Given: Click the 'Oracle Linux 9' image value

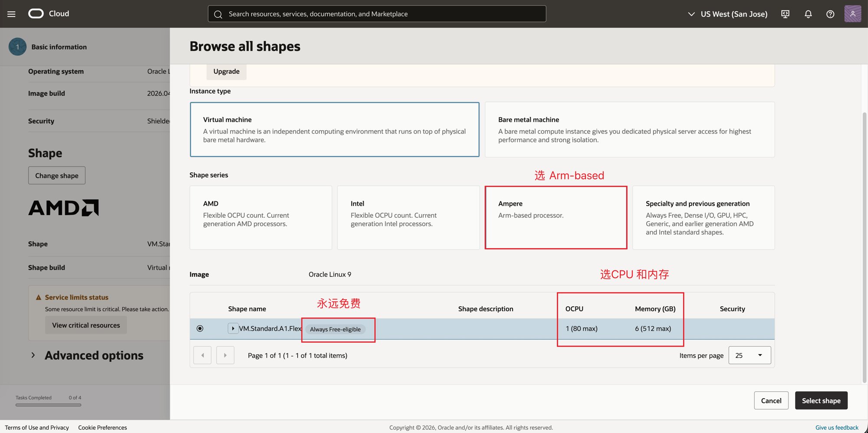Looking at the screenshot, I should tap(330, 274).
